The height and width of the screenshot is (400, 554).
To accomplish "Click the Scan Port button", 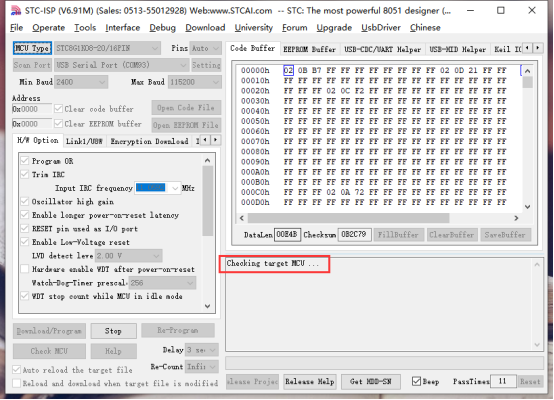I will pyautogui.click(x=32, y=65).
